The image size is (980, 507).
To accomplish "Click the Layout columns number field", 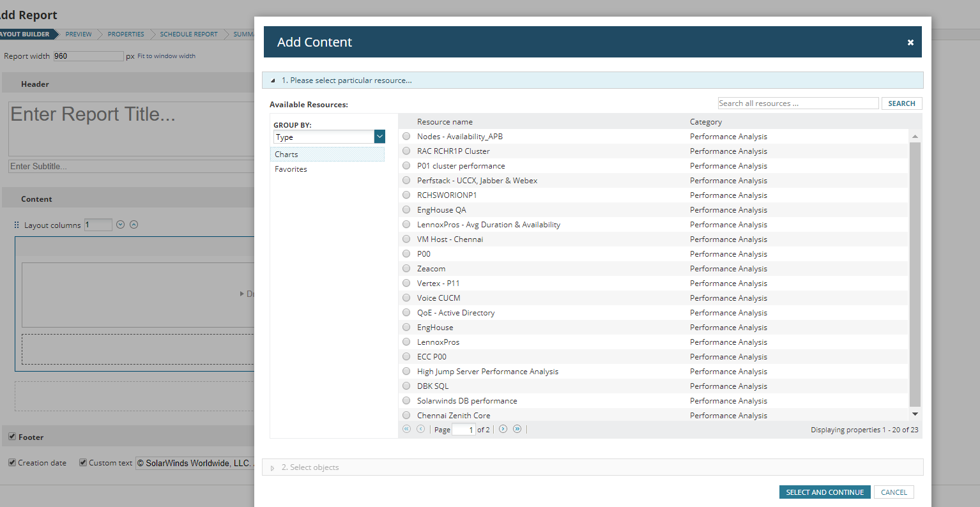I will click(x=98, y=225).
